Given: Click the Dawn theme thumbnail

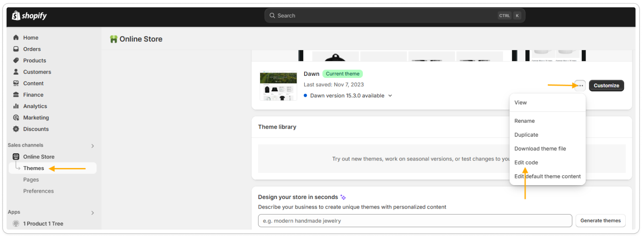Looking at the screenshot, I should (278, 85).
